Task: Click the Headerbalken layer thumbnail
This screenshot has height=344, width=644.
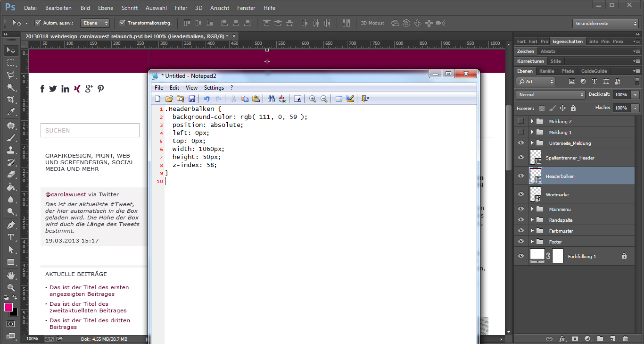Action: (x=536, y=176)
